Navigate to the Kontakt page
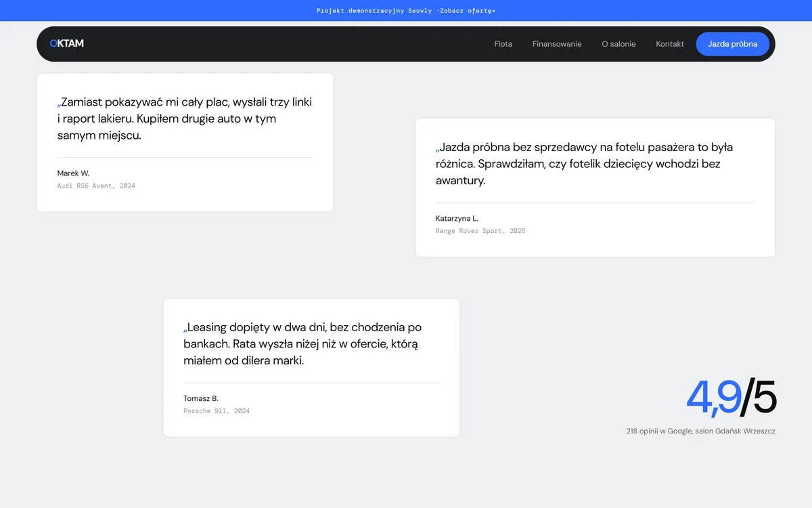Image resolution: width=812 pixels, height=508 pixels. (670, 44)
